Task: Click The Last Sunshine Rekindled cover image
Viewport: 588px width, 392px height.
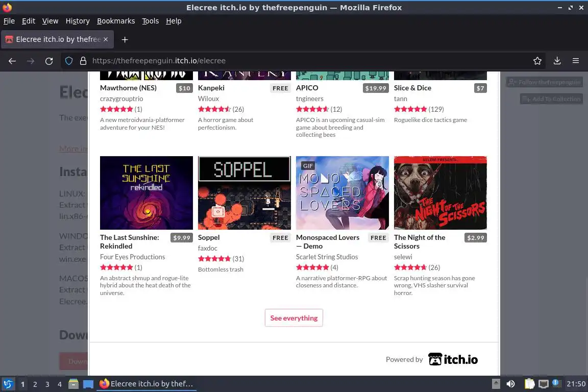Action: [146, 193]
